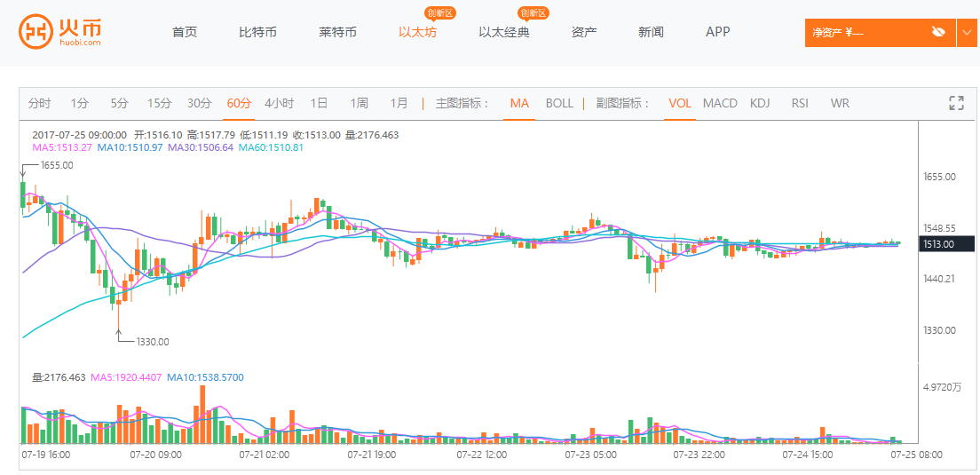Image resolution: width=980 pixels, height=475 pixels.
Task: Select the 1分 chart interval
Action: (80, 103)
